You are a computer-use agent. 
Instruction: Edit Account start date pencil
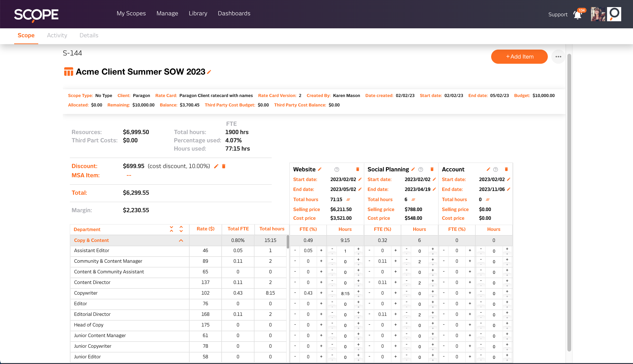[509, 179]
